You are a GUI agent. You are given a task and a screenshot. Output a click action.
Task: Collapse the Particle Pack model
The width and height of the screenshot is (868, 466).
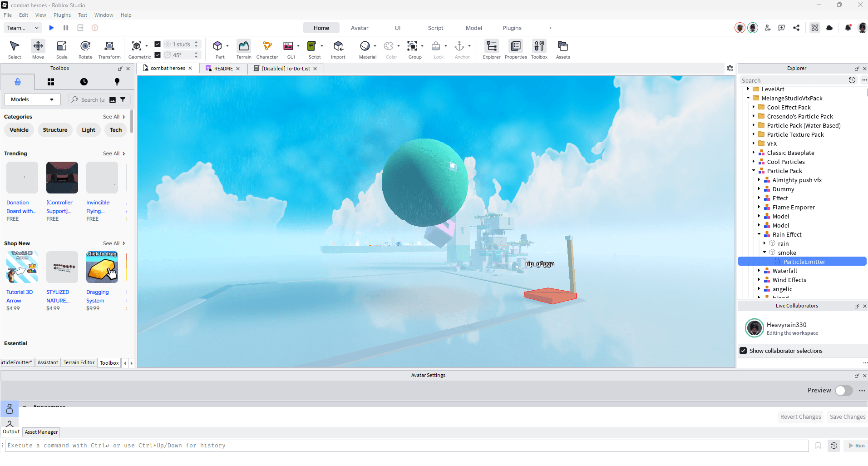click(x=754, y=171)
